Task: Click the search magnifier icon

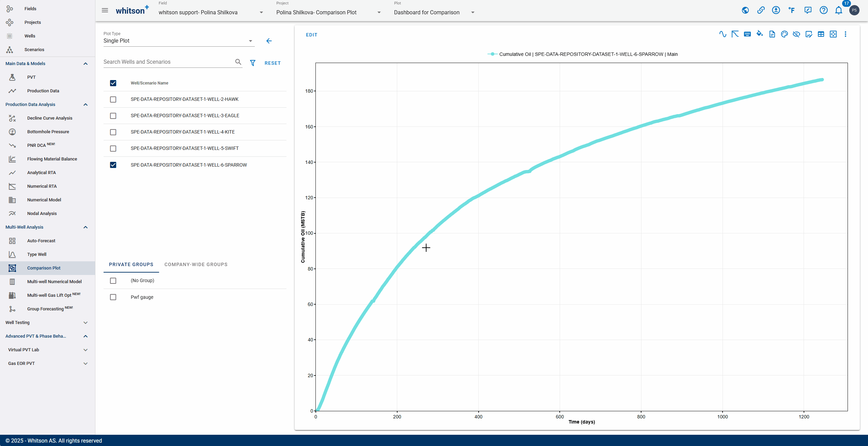Action: pyautogui.click(x=238, y=62)
